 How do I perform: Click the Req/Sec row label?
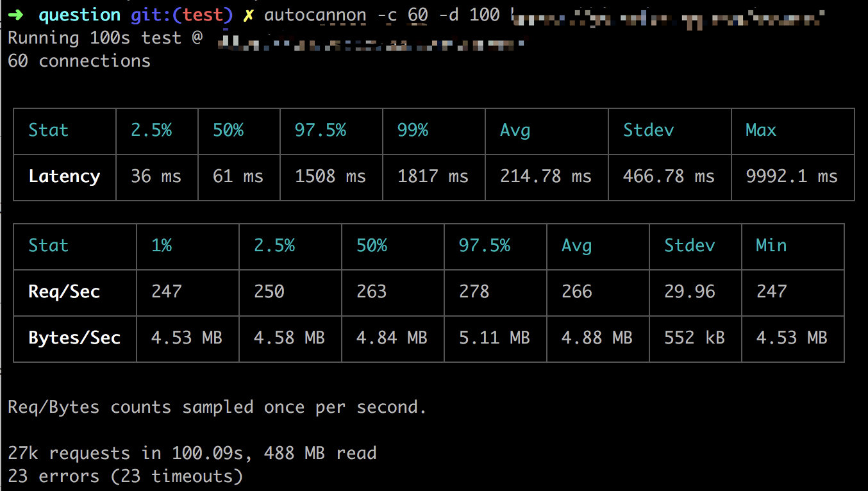tap(64, 292)
